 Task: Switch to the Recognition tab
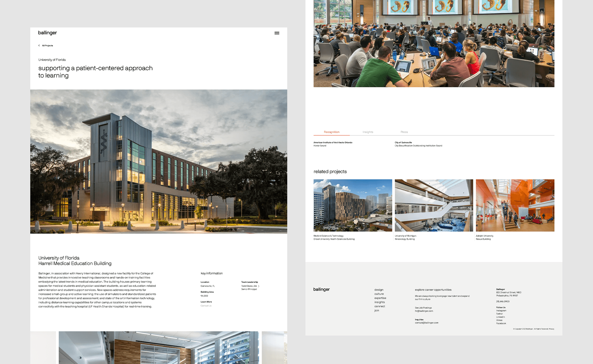point(332,132)
